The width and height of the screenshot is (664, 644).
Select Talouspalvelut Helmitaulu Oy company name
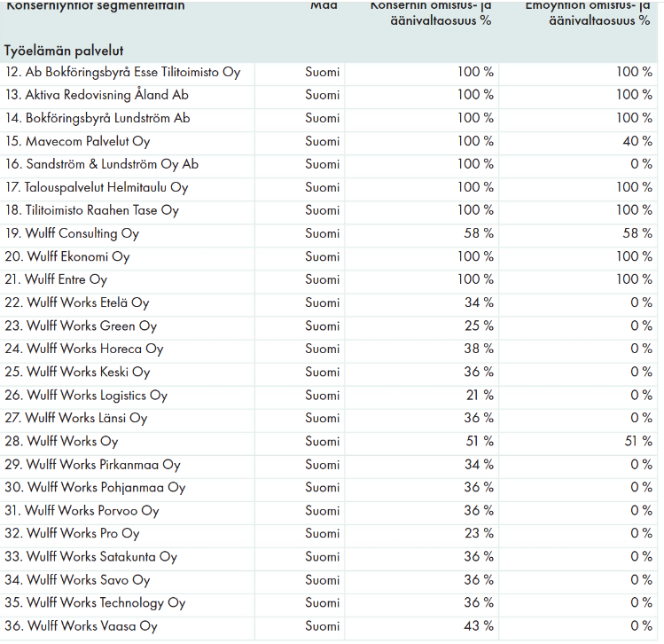[97, 187]
